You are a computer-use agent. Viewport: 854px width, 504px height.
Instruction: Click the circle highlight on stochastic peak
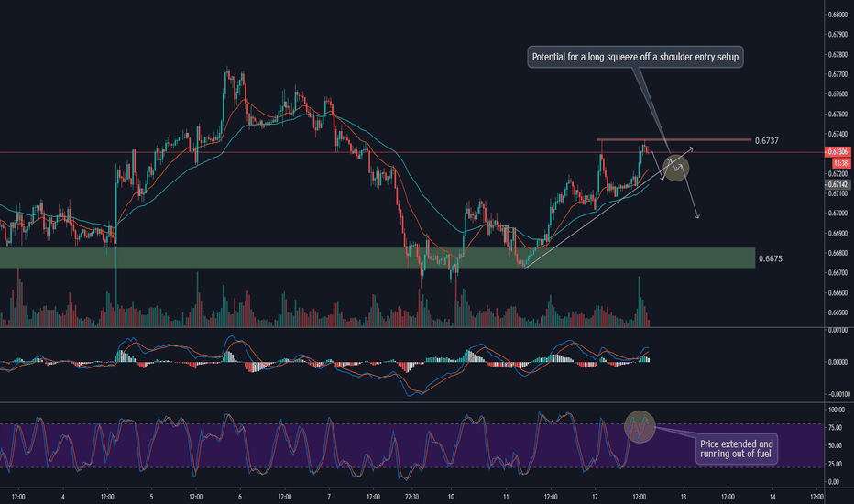point(640,427)
